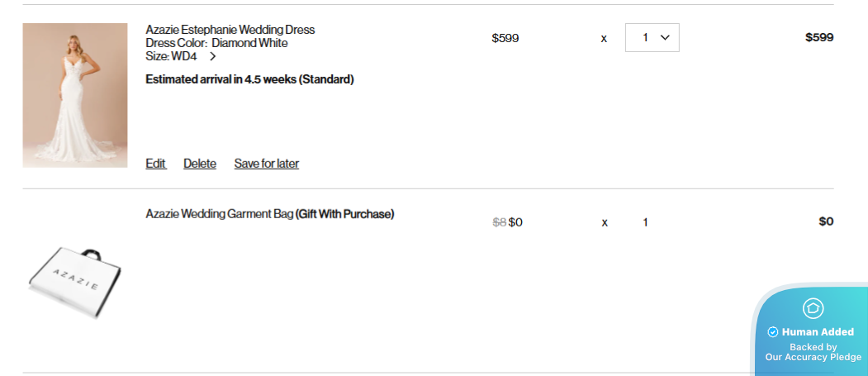Click the crossed-out $8 garment bag price
The height and width of the screenshot is (376, 868).
pos(499,221)
